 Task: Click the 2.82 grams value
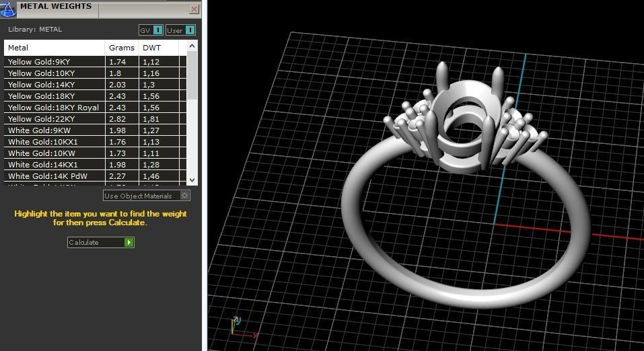(x=118, y=119)
